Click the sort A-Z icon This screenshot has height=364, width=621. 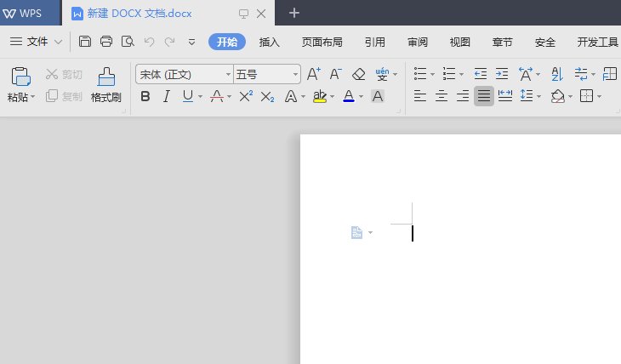point(557,74)
